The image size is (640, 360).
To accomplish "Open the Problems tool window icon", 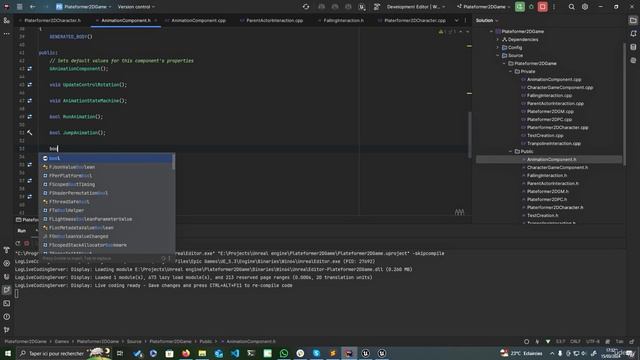I will coord(7,317).
